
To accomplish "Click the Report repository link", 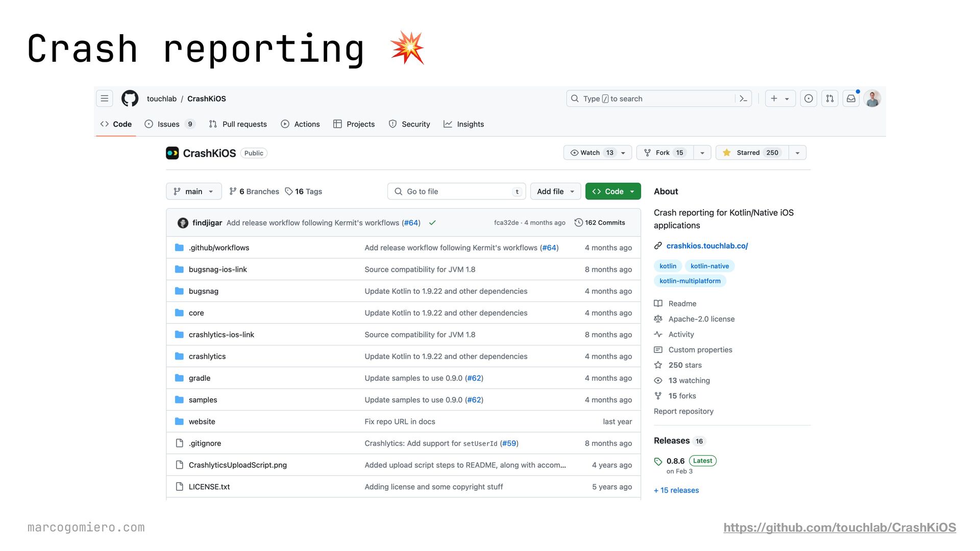I will [683, 411].
